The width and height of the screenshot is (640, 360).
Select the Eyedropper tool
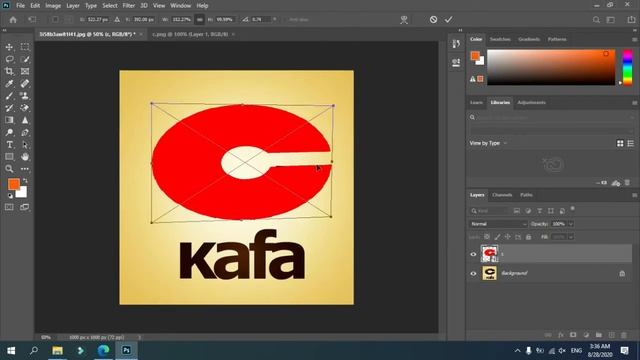pos(9,84)
